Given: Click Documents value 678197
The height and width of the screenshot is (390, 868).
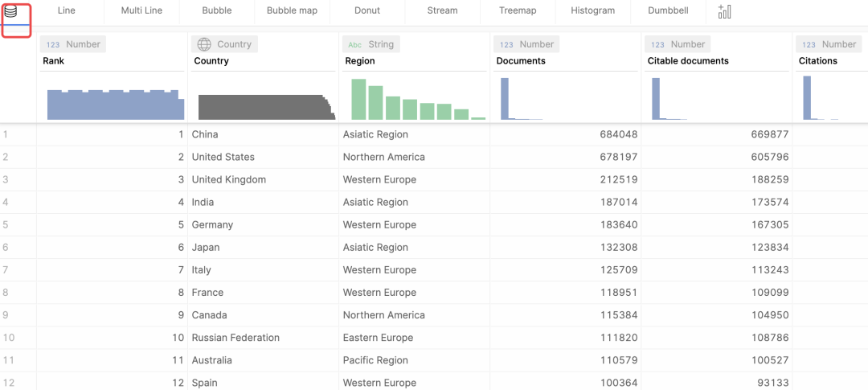Looking at the screenshot, I should point(619,157).
